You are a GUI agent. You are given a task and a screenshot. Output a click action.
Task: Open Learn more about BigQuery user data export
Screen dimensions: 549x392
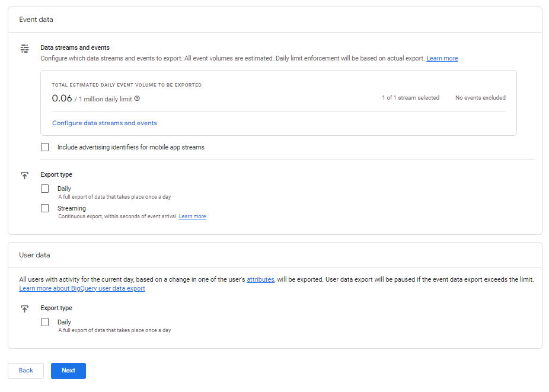click(82, 288)
